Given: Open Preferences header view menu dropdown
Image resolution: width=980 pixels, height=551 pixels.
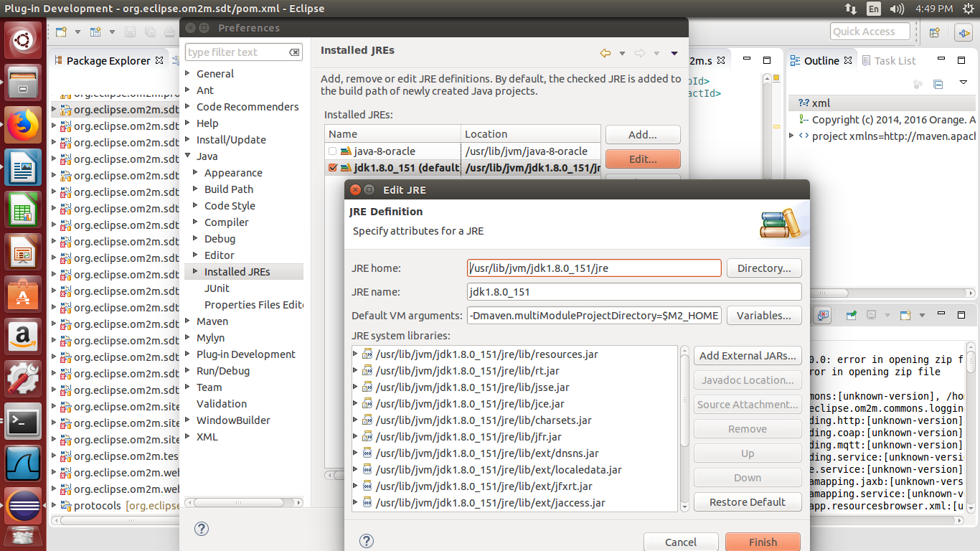Looking at the screenshot, I should click(x=674, y=53).
